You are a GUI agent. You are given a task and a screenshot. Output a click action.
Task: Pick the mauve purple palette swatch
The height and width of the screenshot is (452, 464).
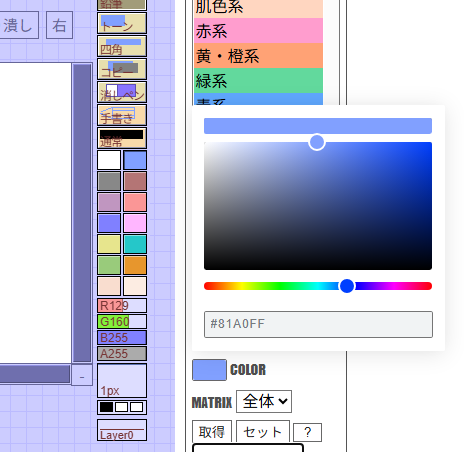click(109, 202)
